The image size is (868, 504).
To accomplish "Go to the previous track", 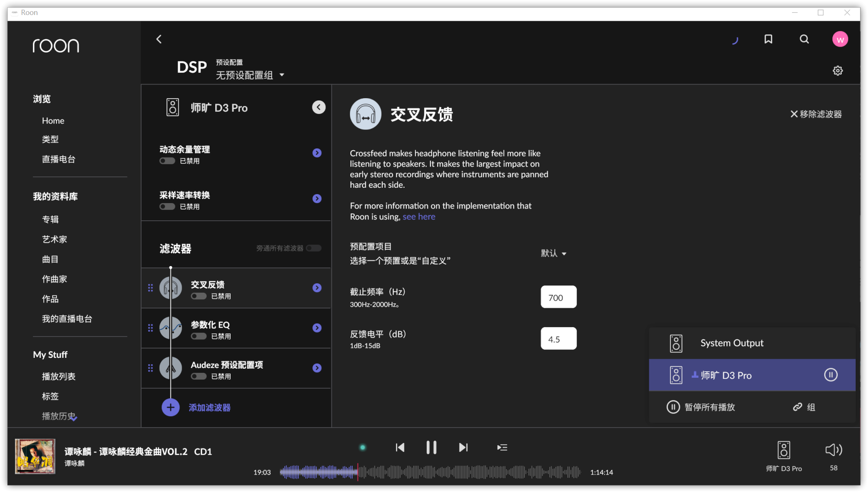I will (400, 447).
